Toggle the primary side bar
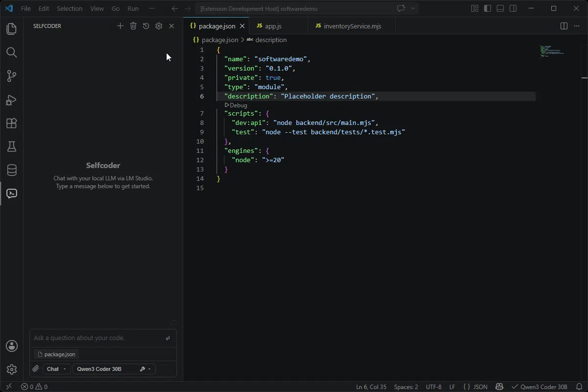 (488, 8)
